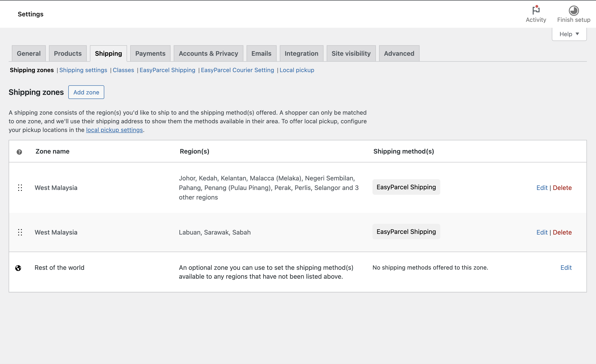Click the globe icon for Rest of the world
The height and width of the screenshot is (364, 596).
pyautogui.click(x=18, y=268)
